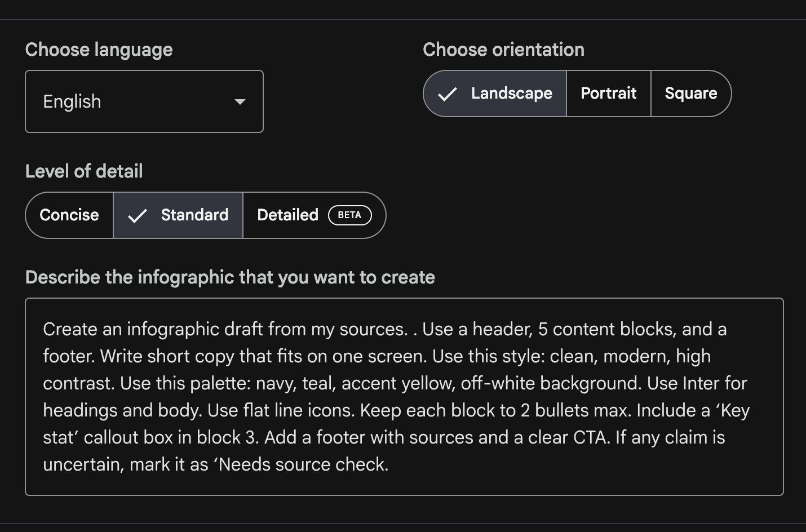Click the Choose language heading
Screen dimensions: 806x532
click(x=99, y=50)
